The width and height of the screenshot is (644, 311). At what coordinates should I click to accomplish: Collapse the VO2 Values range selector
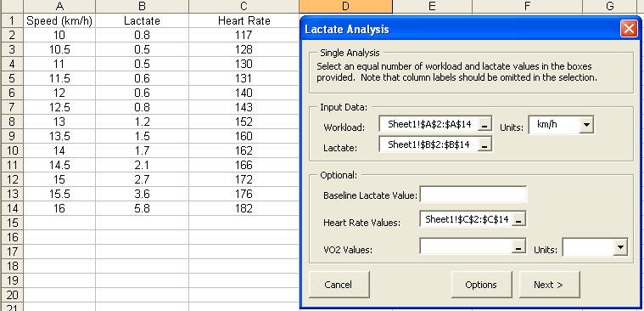518,247
